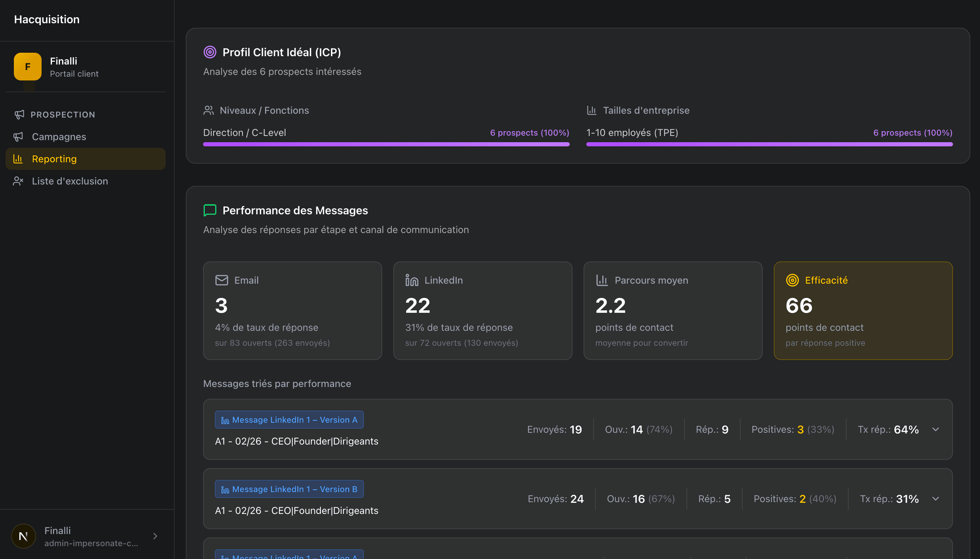Go to Liste d'exclusion
The width and height of the screenshot is (980, 559).
(86, 181)
